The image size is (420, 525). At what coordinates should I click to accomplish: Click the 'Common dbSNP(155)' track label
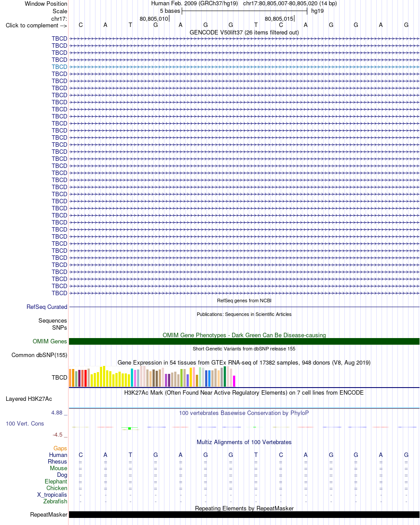(x=39, y=355)
